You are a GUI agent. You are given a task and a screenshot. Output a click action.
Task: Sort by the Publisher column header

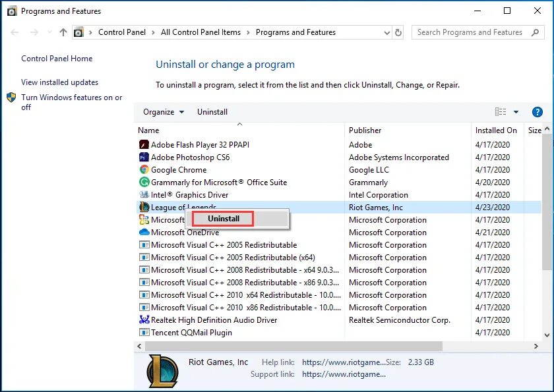(x=365, y=130)
